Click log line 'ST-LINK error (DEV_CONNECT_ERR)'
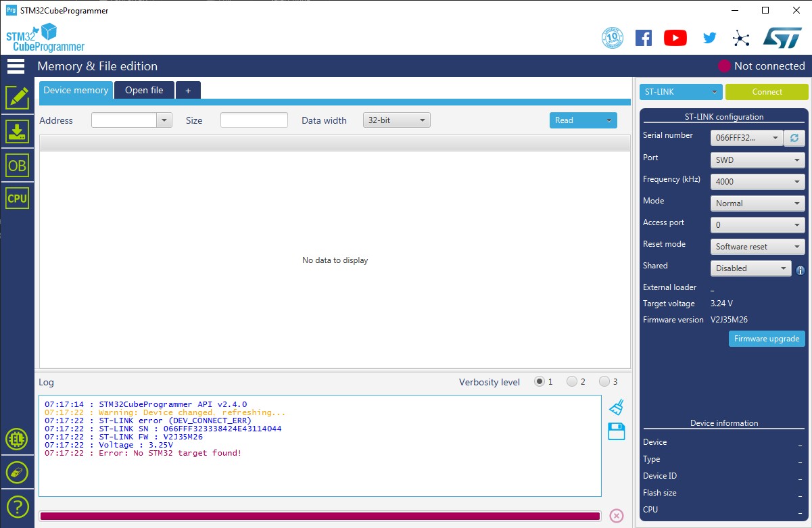Image resolution: width=812 pixels, height=528 pixels. coord(148,421)
